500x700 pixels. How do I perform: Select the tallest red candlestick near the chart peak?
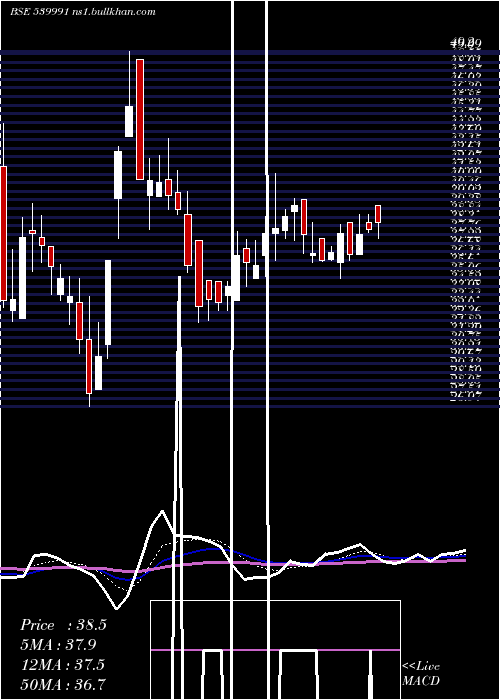click(x=140, y=119)
